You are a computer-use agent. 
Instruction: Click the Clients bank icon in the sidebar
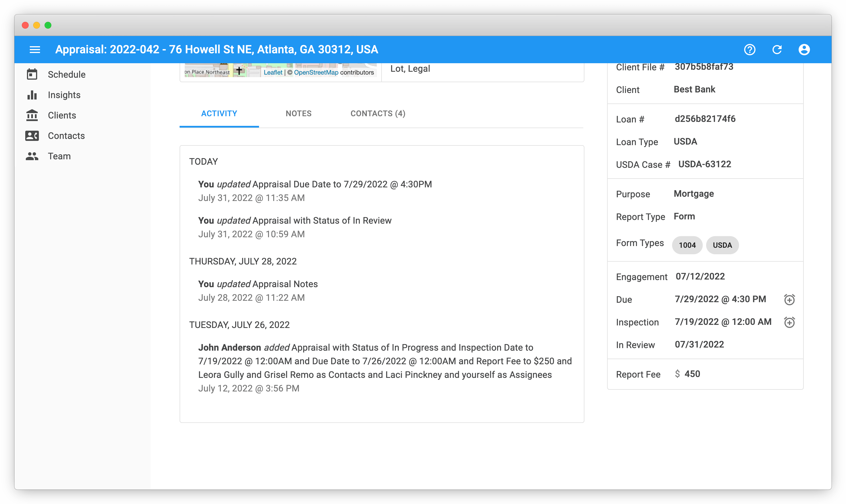[x=32, y=115]
